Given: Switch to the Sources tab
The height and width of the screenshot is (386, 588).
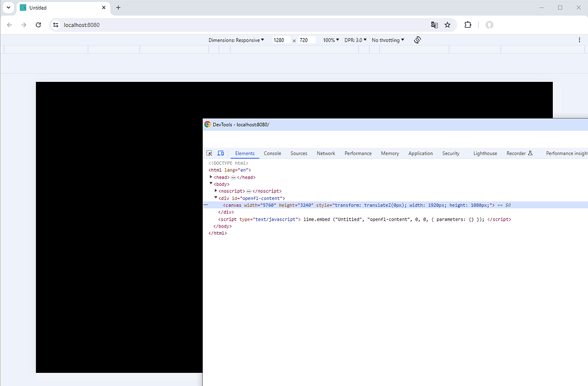Looking at the screenshot, I should tap(298, 153).
